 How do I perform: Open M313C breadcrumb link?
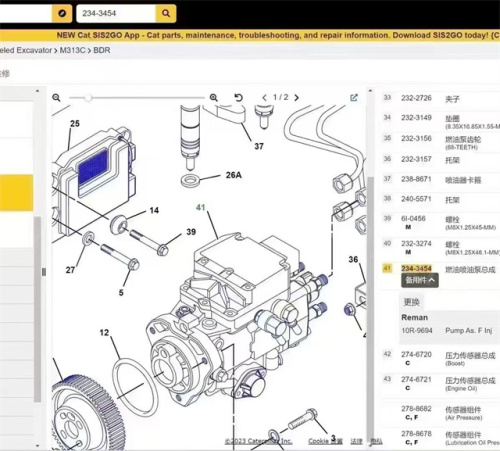point(72,50)
